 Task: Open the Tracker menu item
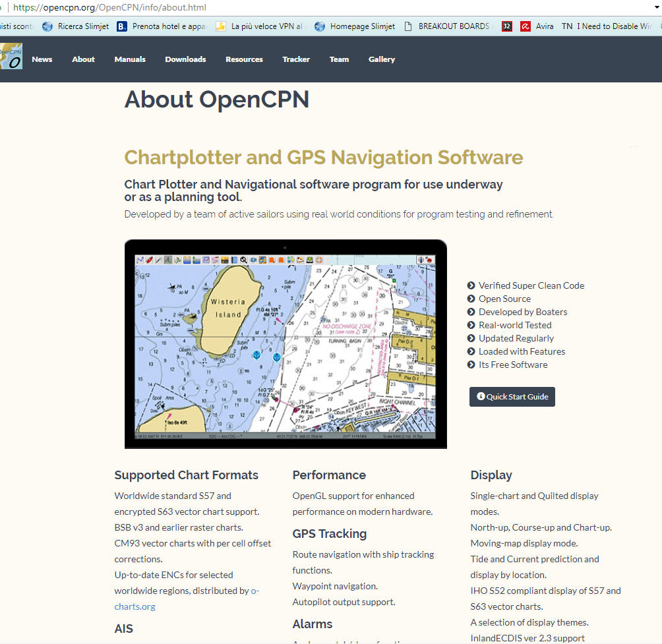coord(296,59)
